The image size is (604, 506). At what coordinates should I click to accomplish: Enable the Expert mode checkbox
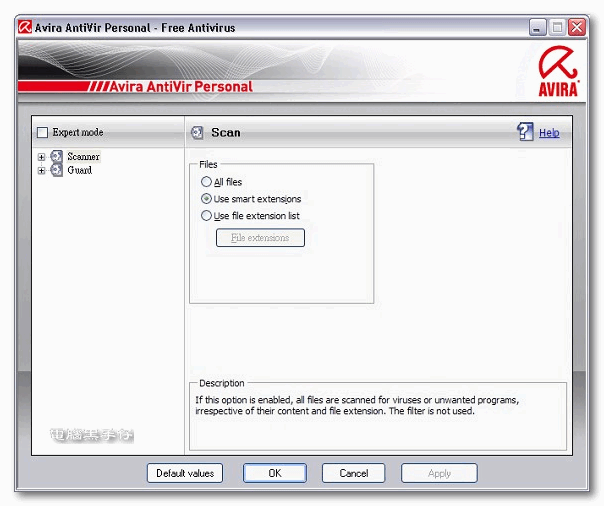coord(42,132)
